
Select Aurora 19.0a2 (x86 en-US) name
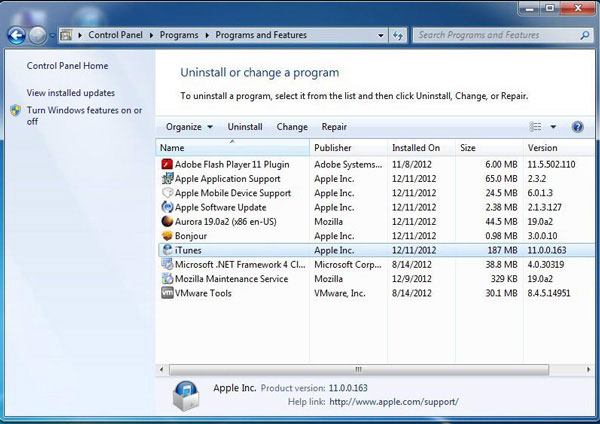226,222
